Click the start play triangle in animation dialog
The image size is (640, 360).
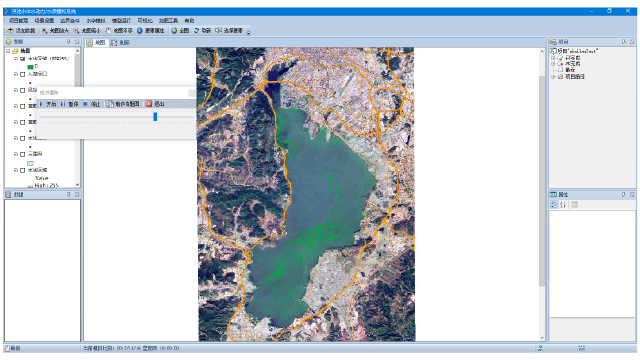tap(41, 104)
